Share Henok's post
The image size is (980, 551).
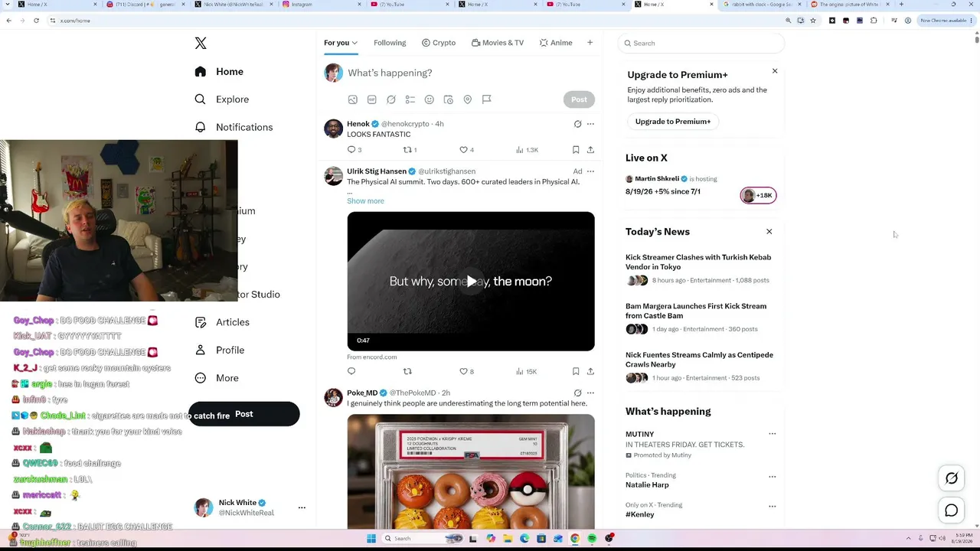tap(590, 150)
